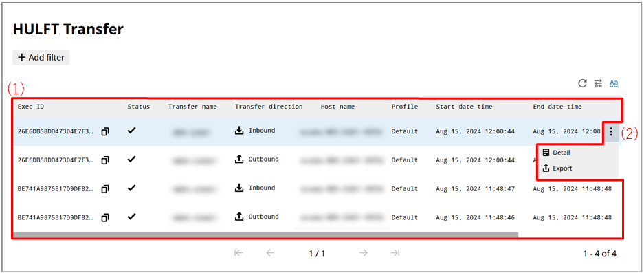Jump to the last page of results
644x273 pixels.
click(395, 253)
